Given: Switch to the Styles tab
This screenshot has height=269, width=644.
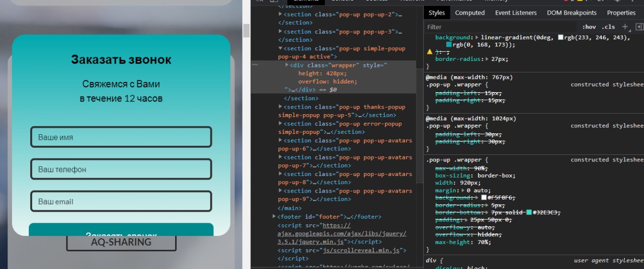Looking at the screenshot, I should (437, 13).
